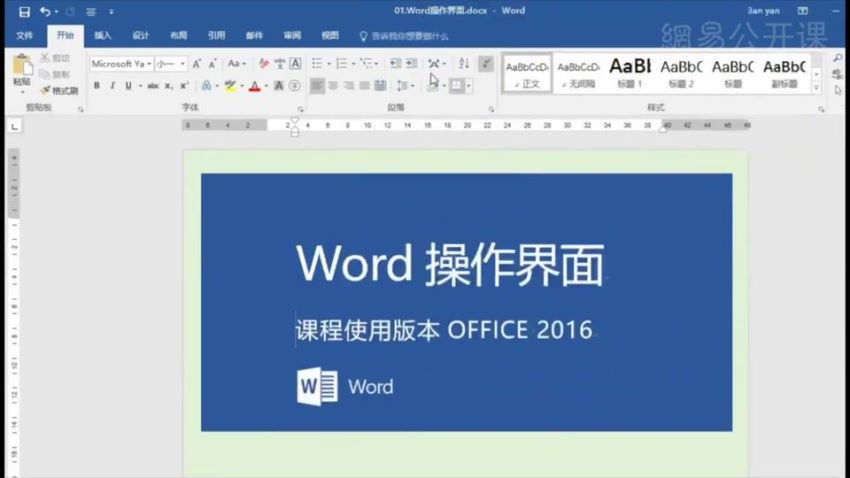Toggle justified text alignment
850x478 pixels.
(364, 86)
